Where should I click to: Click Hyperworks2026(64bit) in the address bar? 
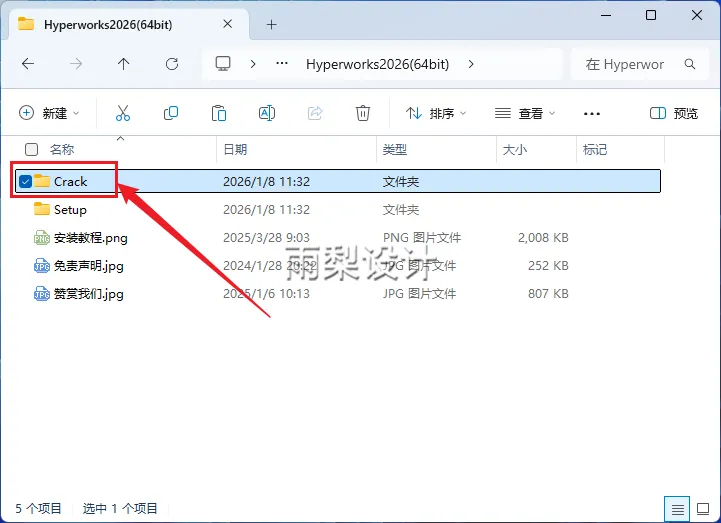(378, 64)
